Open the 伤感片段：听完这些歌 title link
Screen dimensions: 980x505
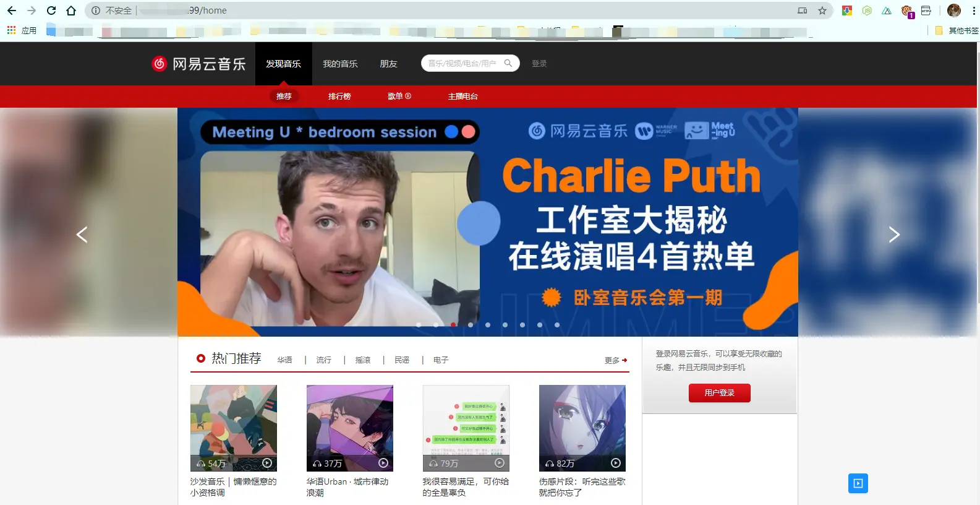582,487
